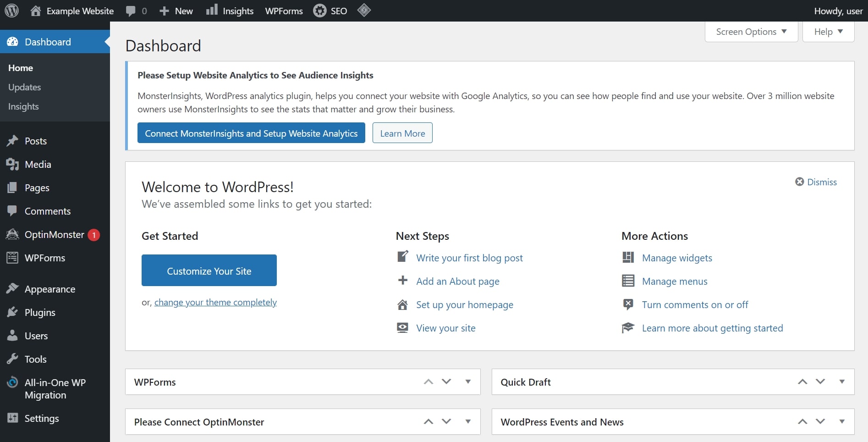Click Customize Your Site button
868x442 pixels.
[209, 271]
